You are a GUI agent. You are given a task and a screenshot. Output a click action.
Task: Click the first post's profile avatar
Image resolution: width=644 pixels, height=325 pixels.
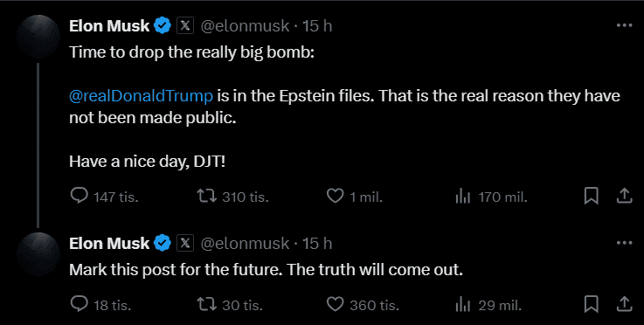38,37
